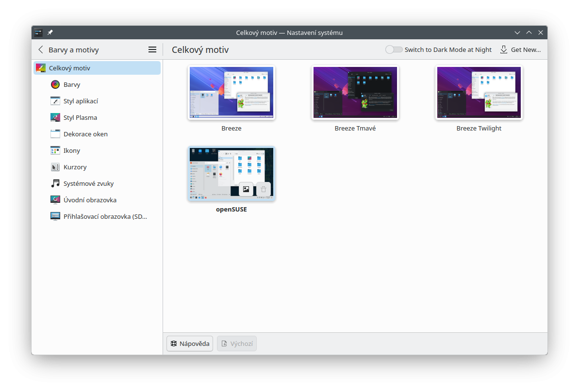The width and height of the screenshot is (579, 392).
Task: Click the pin icon in the title bar
Action: click(x=50, y=33)
